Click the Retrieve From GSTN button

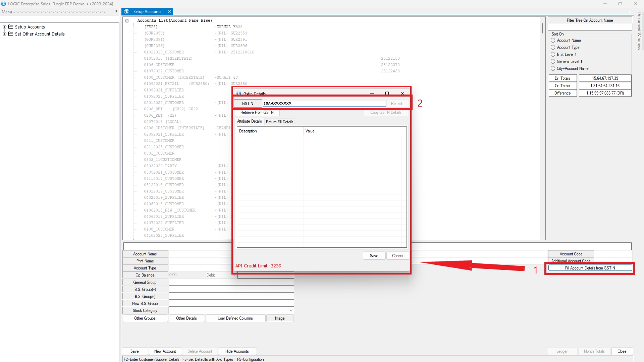257,113
